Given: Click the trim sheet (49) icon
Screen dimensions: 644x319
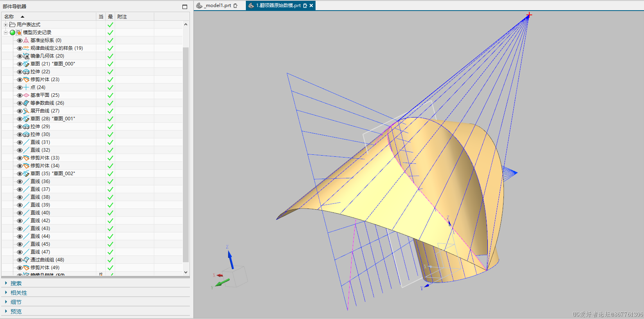Looking at the screenshot, I should coord(26,268).
